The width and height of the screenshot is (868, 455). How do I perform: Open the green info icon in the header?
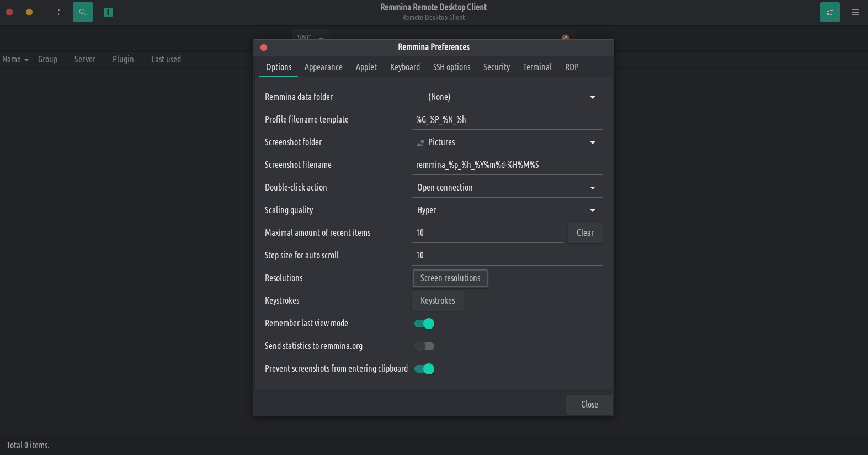pos(108,12)
